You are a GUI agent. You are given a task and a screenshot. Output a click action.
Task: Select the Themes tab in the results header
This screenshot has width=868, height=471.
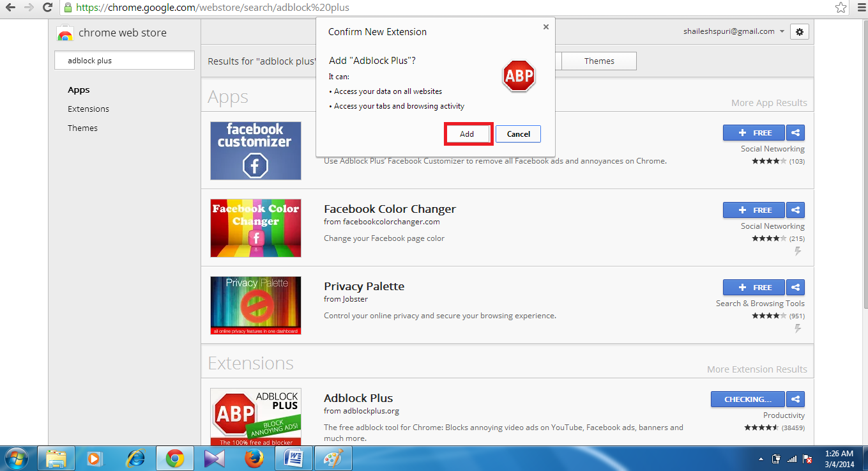coord(599,61)
